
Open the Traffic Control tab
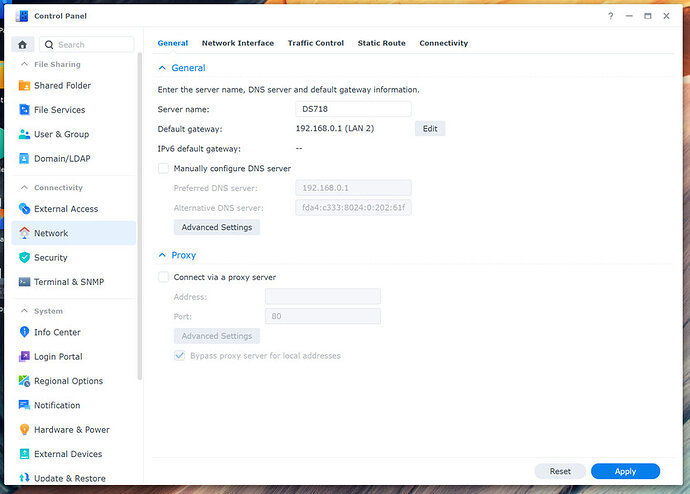point(316,43)
